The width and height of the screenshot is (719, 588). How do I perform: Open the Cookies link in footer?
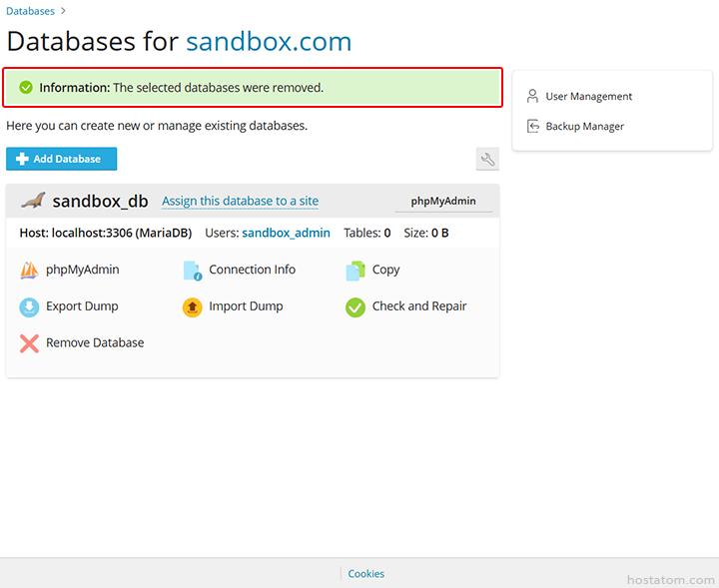(365, 574)
